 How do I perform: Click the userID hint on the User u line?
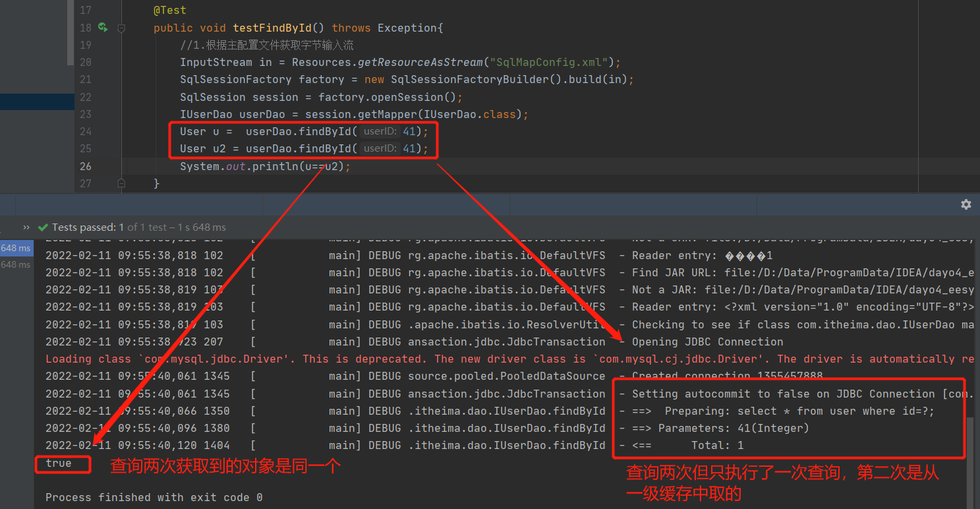[380, 131]
